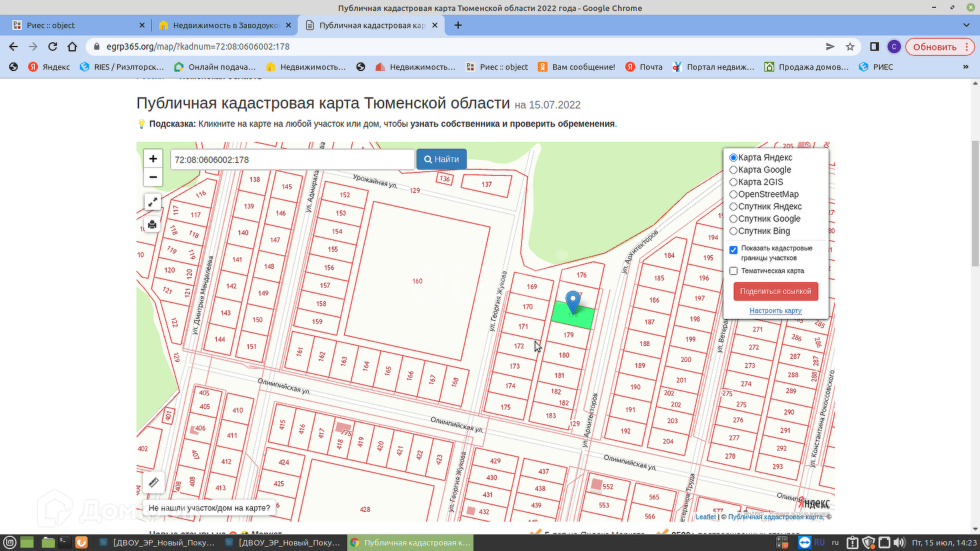Close the Публичная кадастровая карта tab

[x=435, y=25]
